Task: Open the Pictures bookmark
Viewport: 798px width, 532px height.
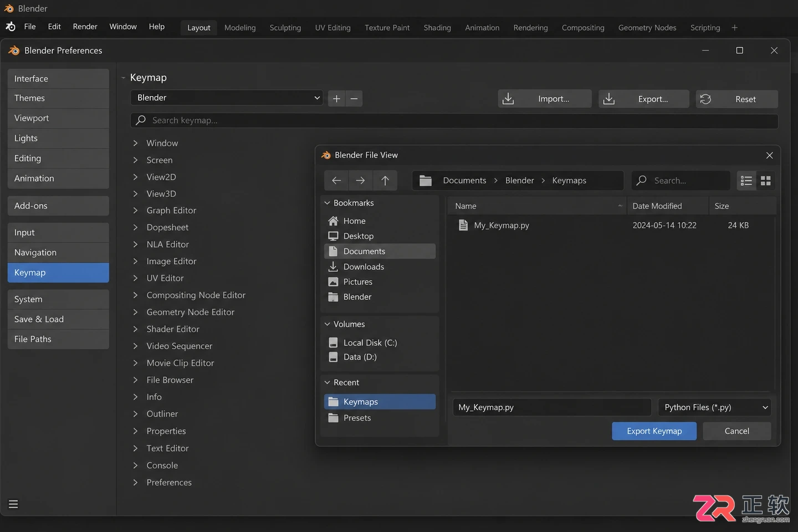Action: (x=380, y=282)
